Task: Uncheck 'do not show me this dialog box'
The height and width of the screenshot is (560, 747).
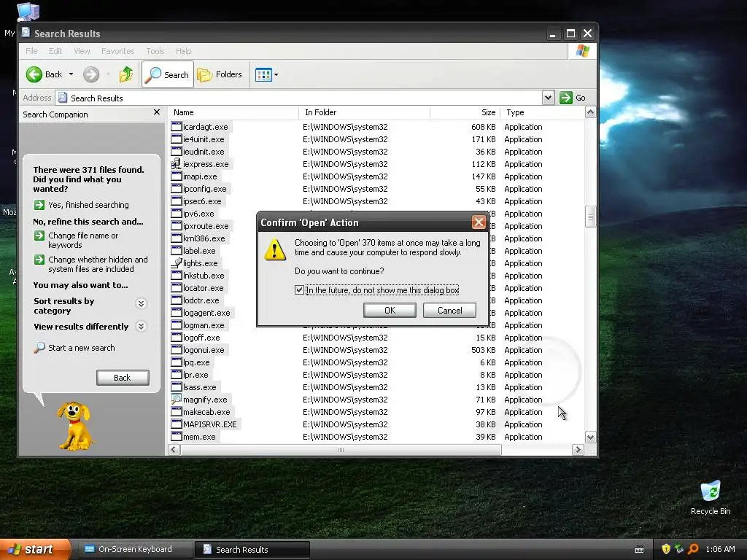Action: [299, 290]
